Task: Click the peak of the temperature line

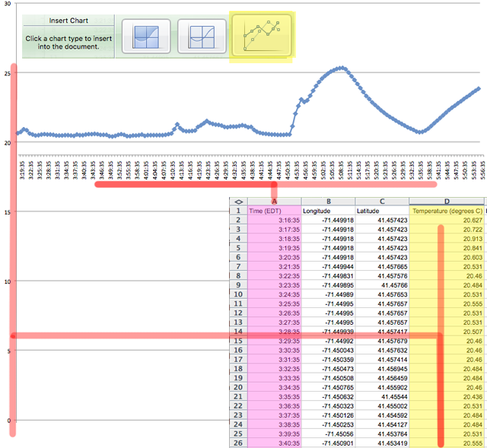Action: click(x=342, y=68)
